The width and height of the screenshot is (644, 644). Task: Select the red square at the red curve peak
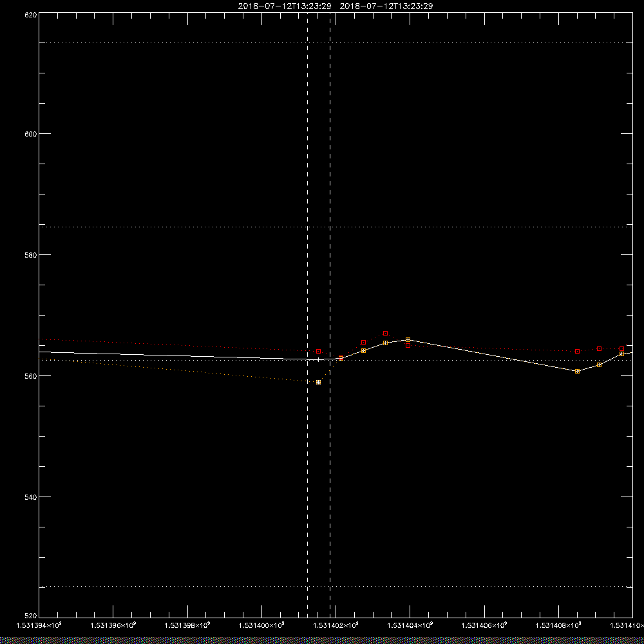click(385, 333)
